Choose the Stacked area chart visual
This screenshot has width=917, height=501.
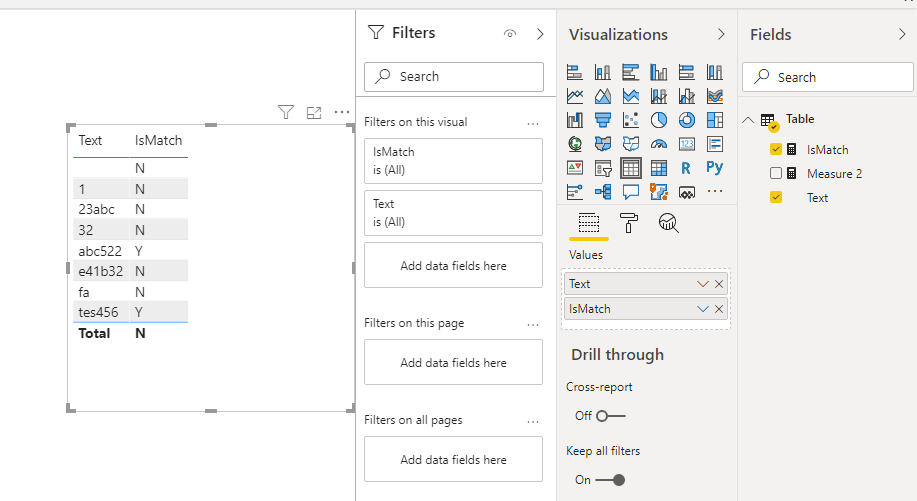click(x=630, y=96)
